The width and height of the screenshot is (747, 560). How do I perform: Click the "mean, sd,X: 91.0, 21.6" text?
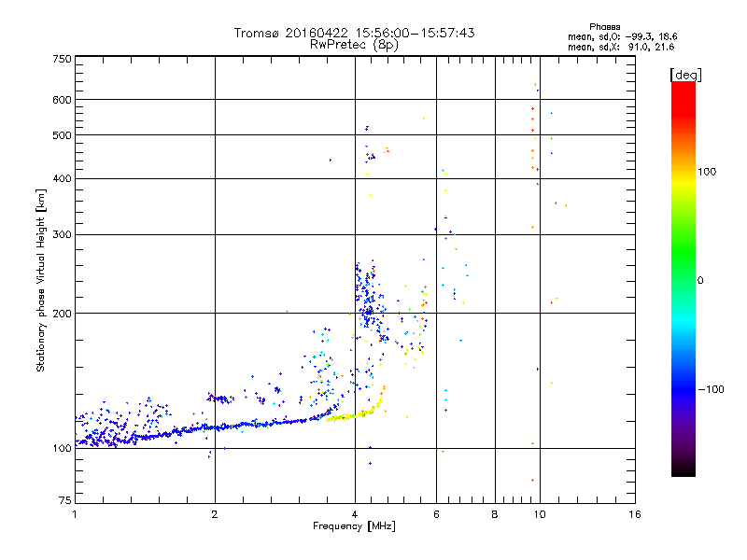click(x=621, y=47)
